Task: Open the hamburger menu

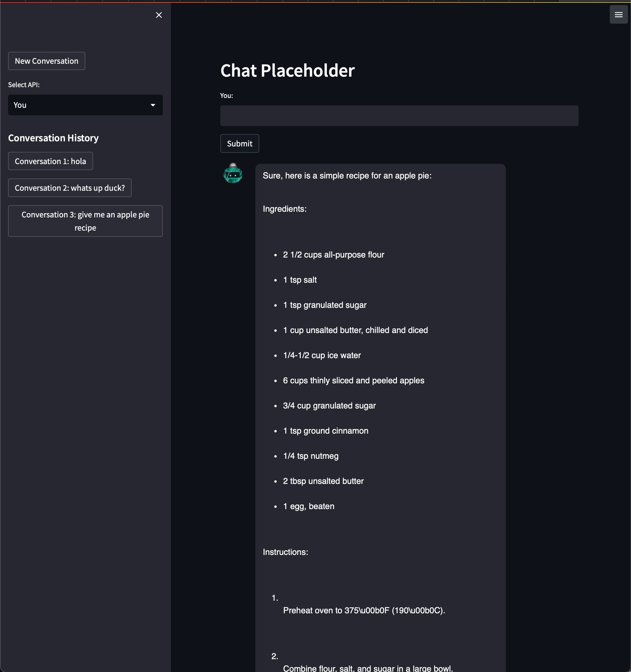Action: coord(618,15)
